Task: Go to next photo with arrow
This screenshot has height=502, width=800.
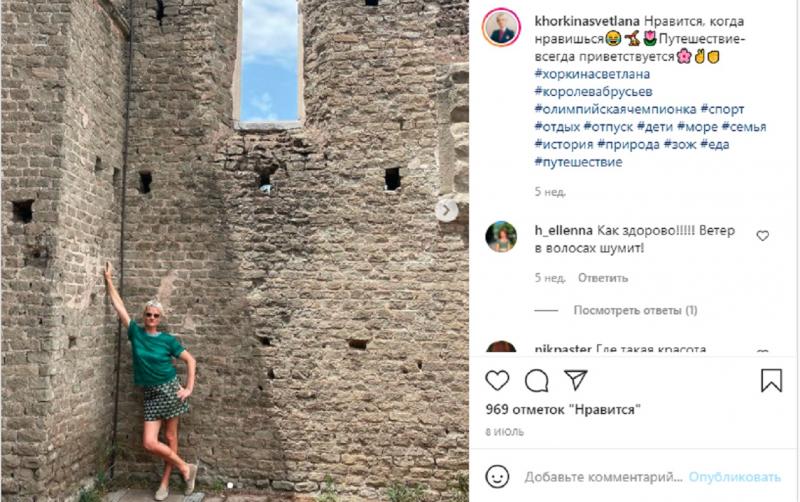Action: click(446, 210)
